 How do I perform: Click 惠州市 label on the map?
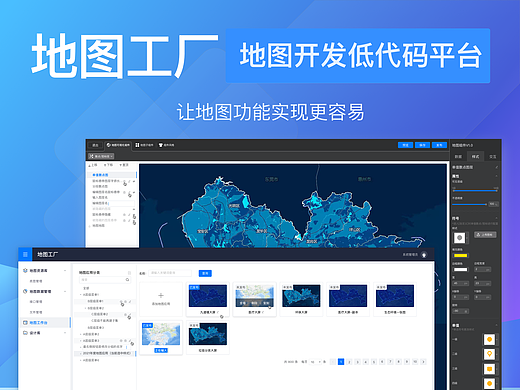click(x=364, y=179)
